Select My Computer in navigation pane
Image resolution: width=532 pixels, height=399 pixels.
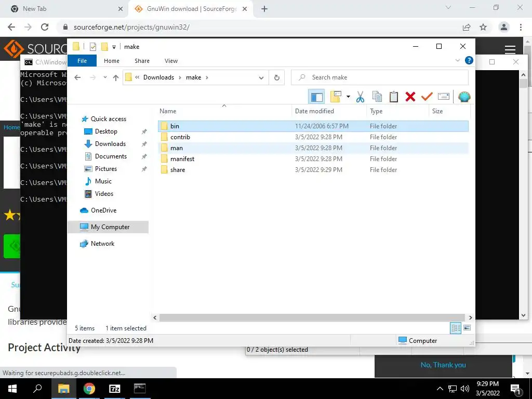coord(108,227)
